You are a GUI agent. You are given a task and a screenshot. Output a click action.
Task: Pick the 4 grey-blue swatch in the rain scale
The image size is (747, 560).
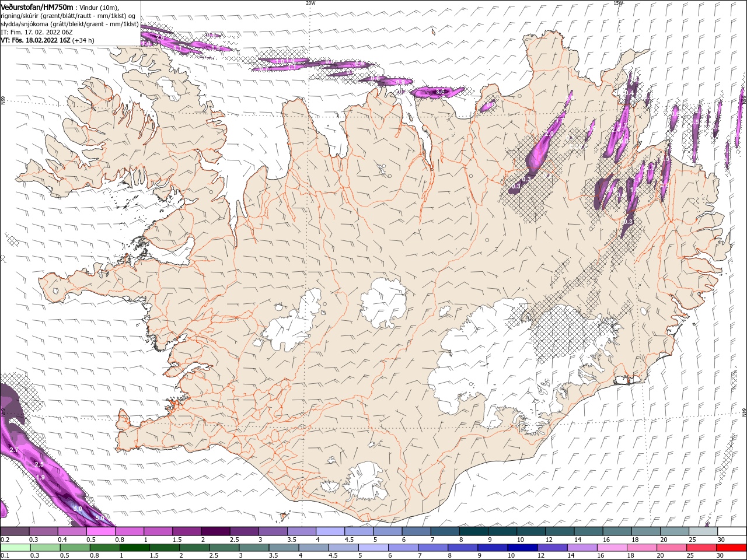[x=313, y=548]
